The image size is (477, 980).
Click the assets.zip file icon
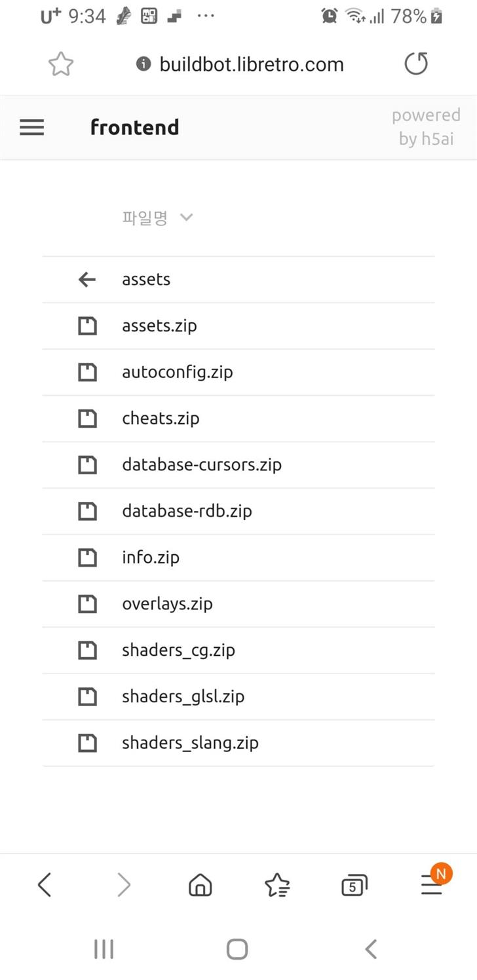click(x=87, y=326)
